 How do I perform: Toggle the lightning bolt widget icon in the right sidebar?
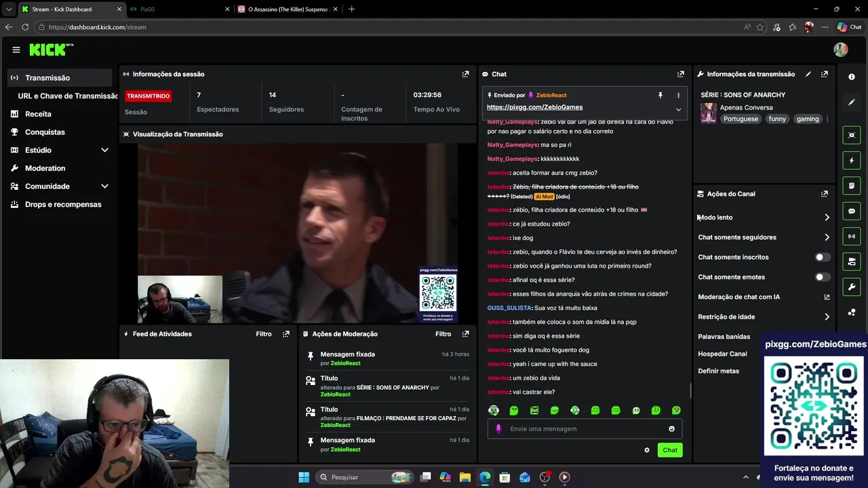point(852,161)
